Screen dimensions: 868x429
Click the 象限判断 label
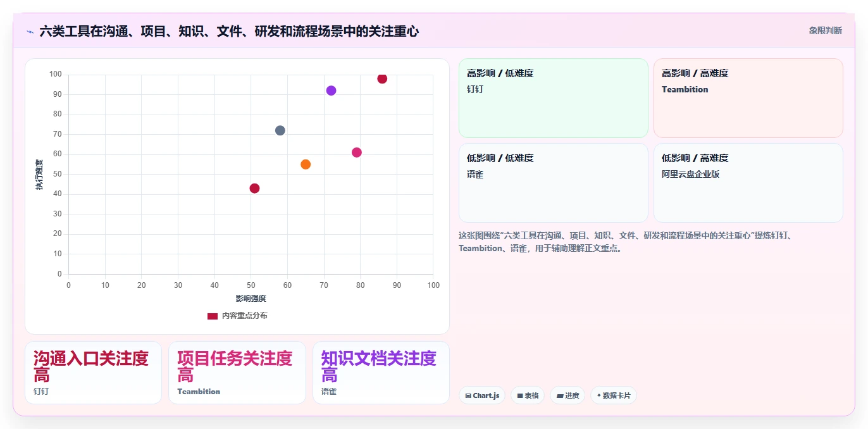click(x=825, y=30)
